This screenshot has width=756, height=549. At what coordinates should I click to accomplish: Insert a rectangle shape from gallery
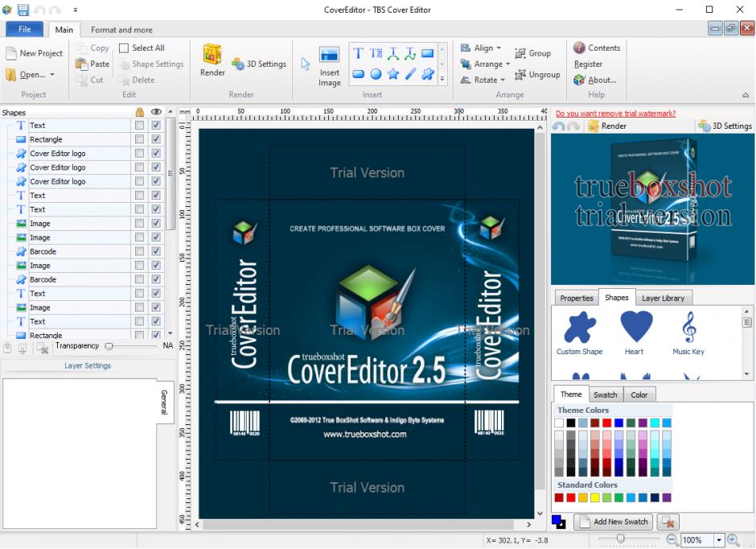click(x=428, y=53)
